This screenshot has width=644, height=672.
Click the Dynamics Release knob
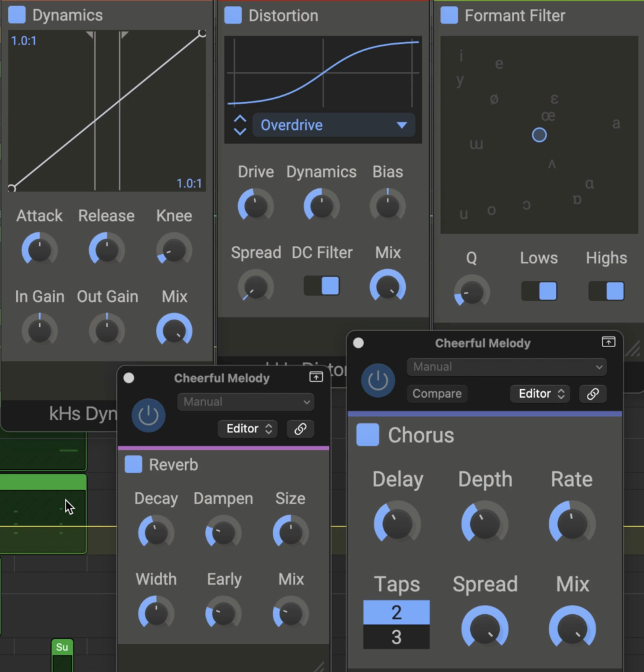(x=107, y=249)
